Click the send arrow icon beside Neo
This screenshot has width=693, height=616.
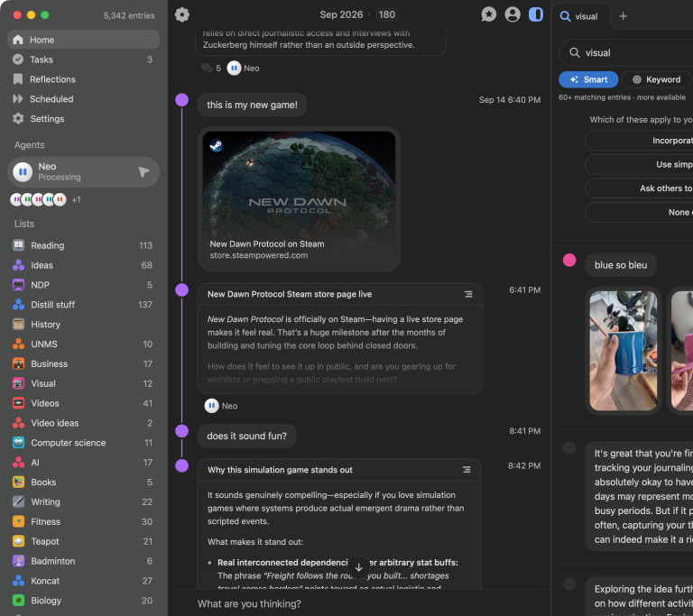(x=143, y=172)
